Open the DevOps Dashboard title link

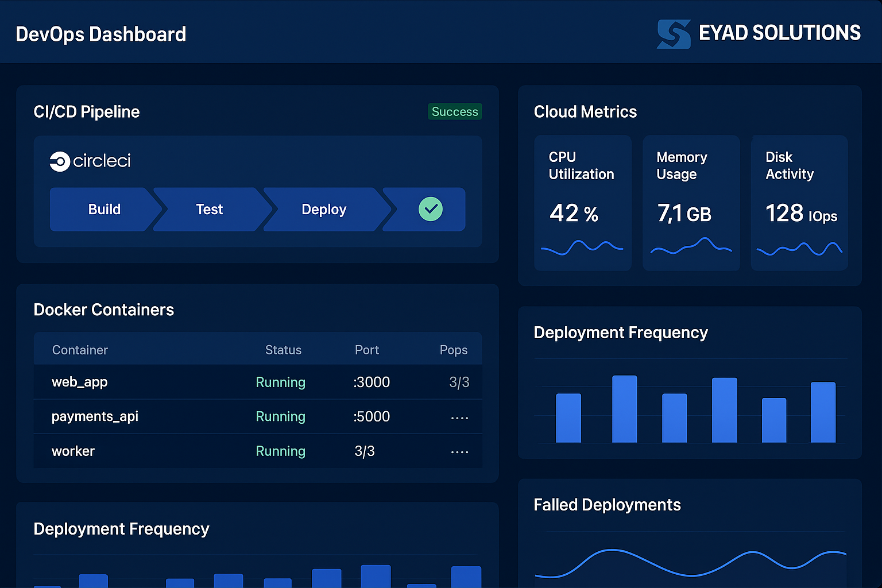coord(101,34)
